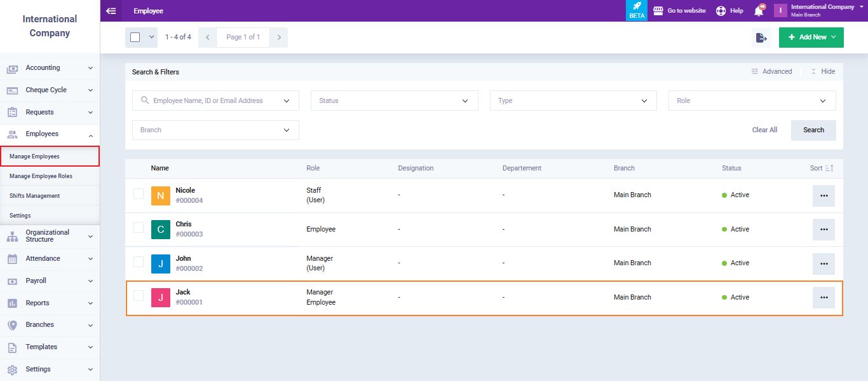
Task: Click the Add New button
Action: tap(811, 38)
